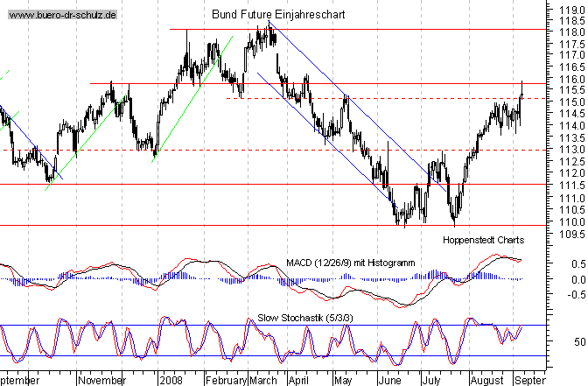Click the July month label
Image resolution: width=588 pixels, height=386 pixels.
click(431, 381)
